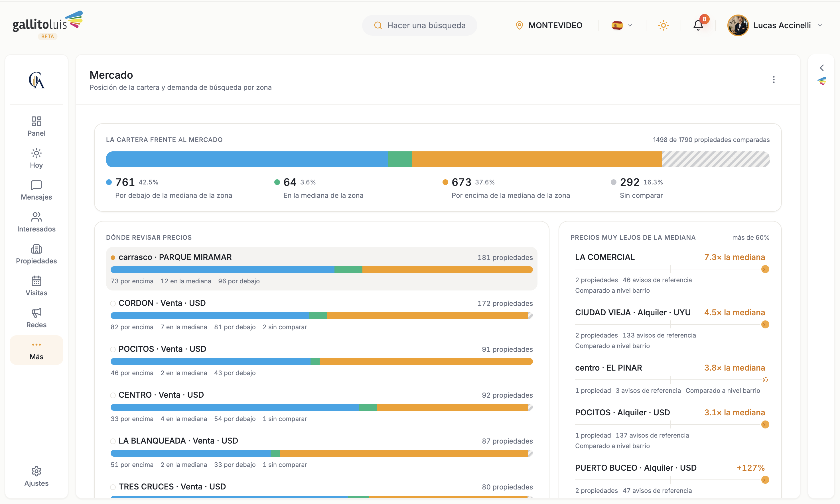840x504 pixels.
Task: Open the Más sidebar menu
Action: tap(36, 350)
